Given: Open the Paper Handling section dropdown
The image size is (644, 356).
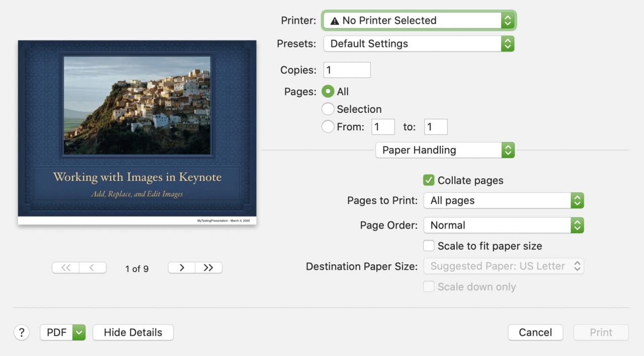Looking at the screenshot, I should point(445,150).
